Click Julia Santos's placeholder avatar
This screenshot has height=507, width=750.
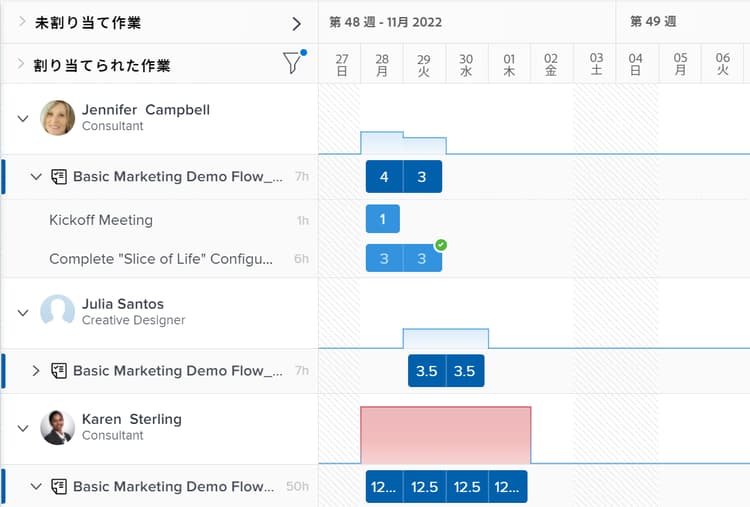click(58, 311)
